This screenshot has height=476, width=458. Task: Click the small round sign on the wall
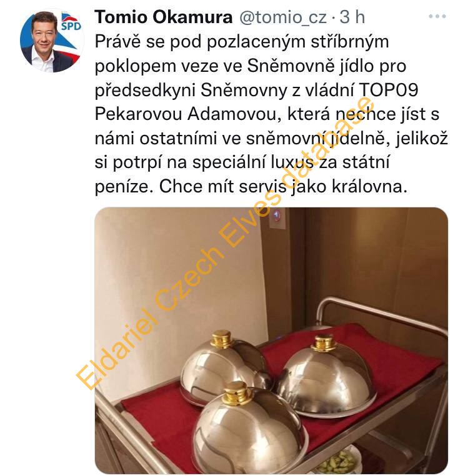click(276, 216)
